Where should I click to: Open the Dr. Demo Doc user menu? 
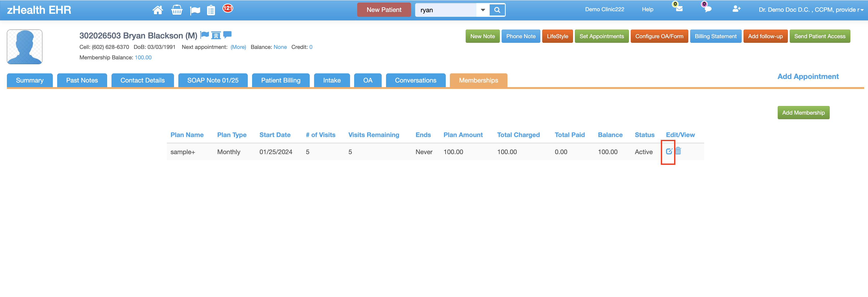tap(811, 10)
